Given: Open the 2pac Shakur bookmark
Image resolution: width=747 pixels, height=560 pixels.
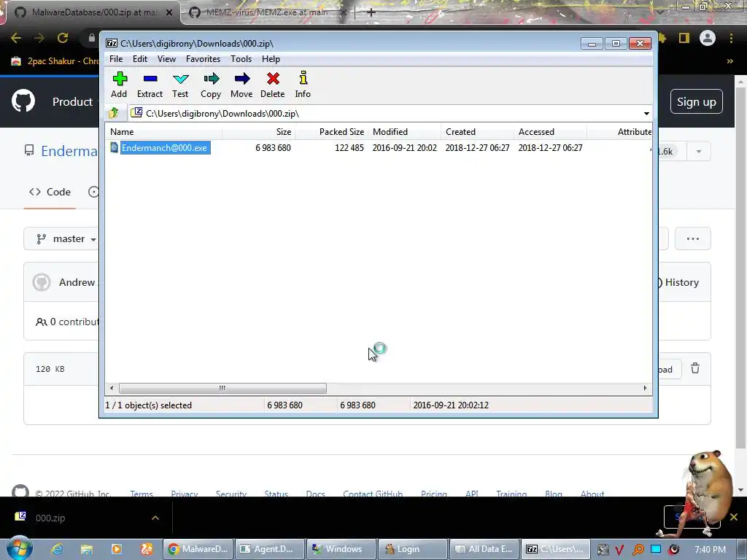Looking at the screenshot, I should tap(54, 61).
